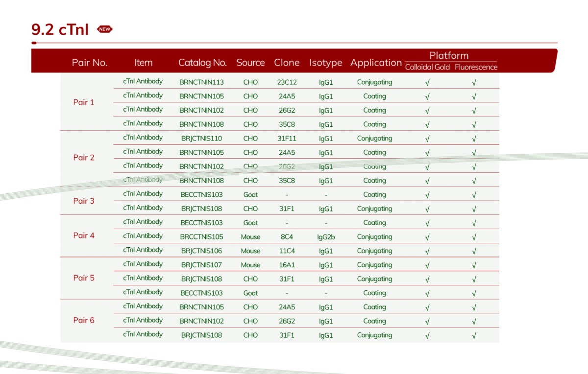Click the Colloidal Gold checkmark in the BRCCTNIS105 row
This screenshot has width=588, height=374.
[x=427, y=237]
